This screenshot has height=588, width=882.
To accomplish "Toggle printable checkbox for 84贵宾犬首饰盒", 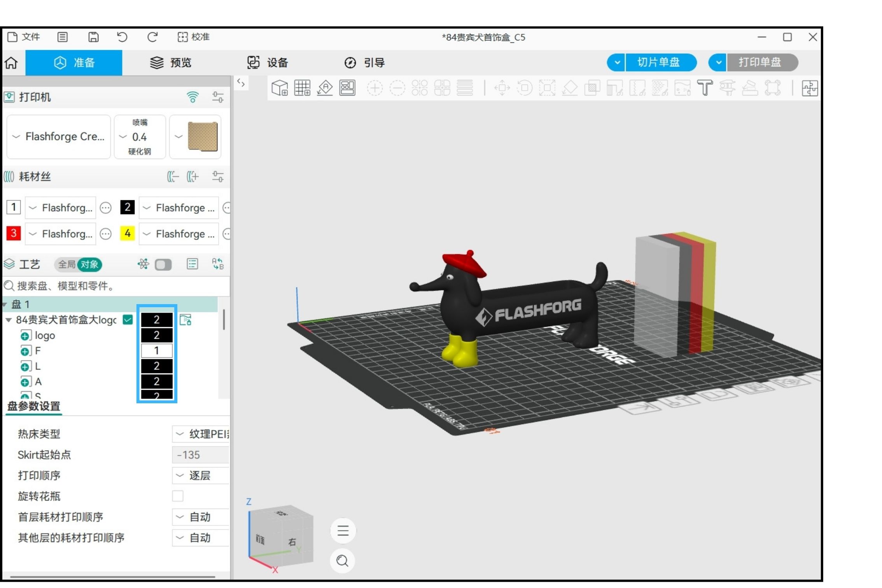I will point(128,320).
